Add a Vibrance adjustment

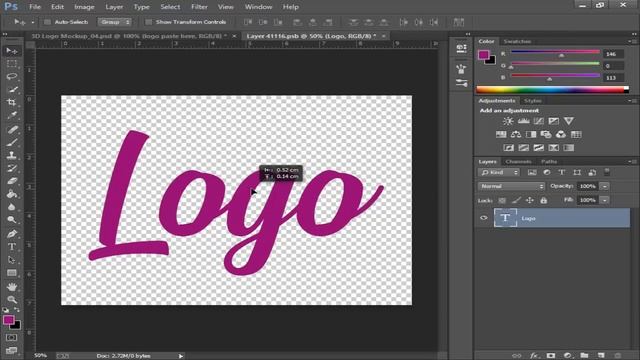(x=569, y=121)
